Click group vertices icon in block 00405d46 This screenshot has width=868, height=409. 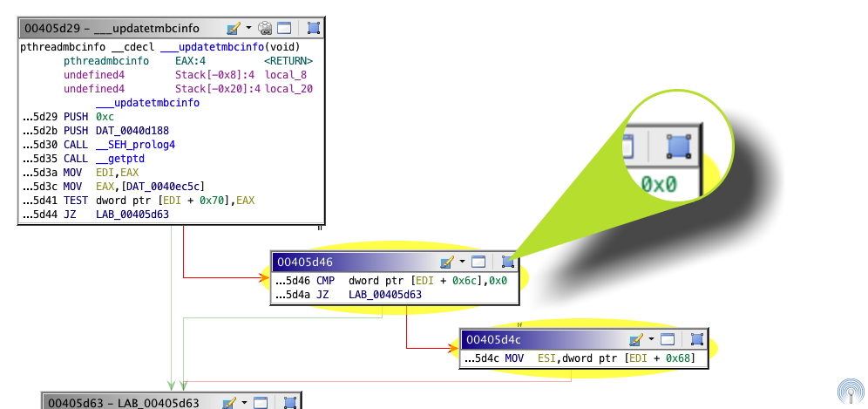507,262
